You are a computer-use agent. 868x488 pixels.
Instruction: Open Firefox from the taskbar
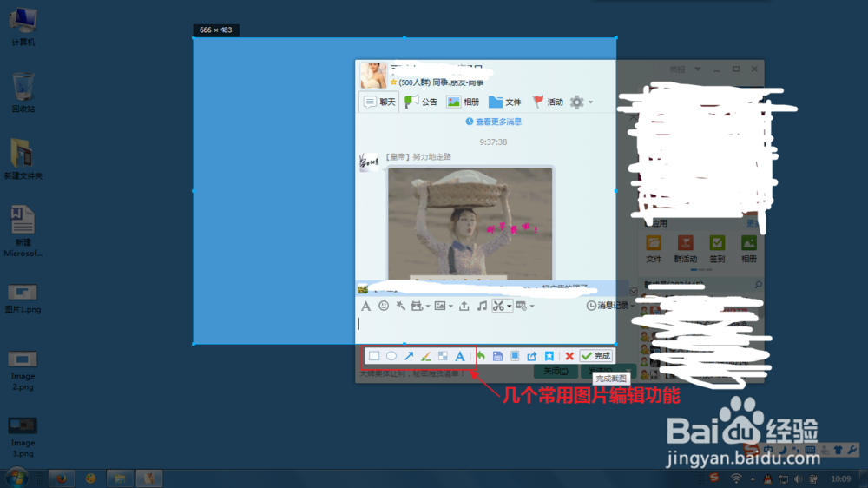click(61, 478)
